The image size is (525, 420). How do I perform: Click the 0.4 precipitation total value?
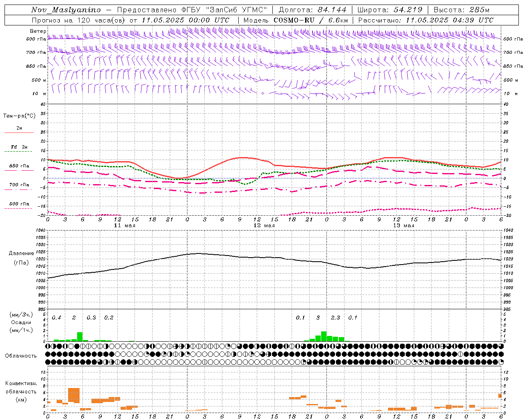click(57, 318)
